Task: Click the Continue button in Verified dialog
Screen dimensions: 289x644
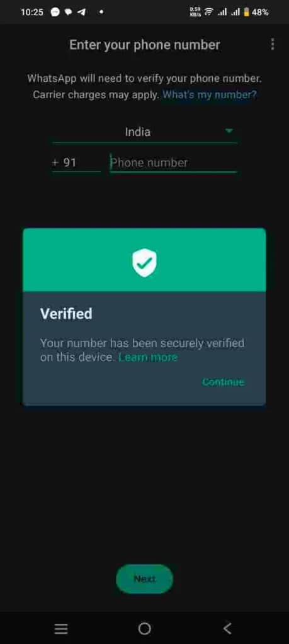Action: [x=224, y=382]
